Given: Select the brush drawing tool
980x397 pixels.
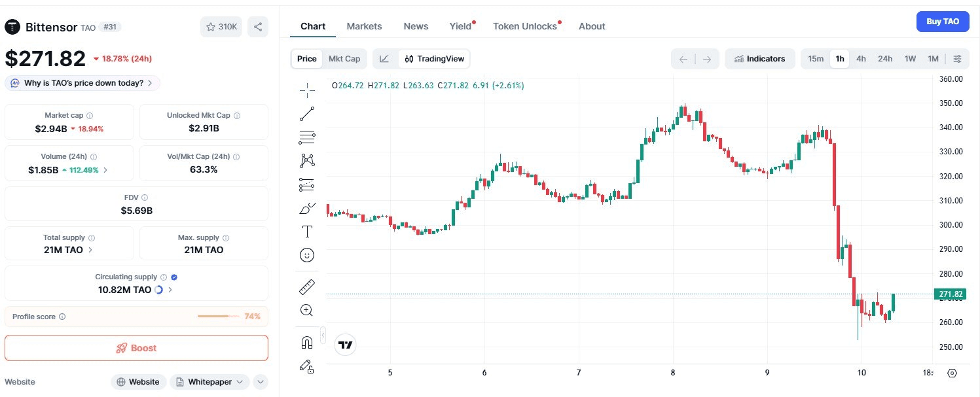Looking at the screenshot, I should pos(306,209).
